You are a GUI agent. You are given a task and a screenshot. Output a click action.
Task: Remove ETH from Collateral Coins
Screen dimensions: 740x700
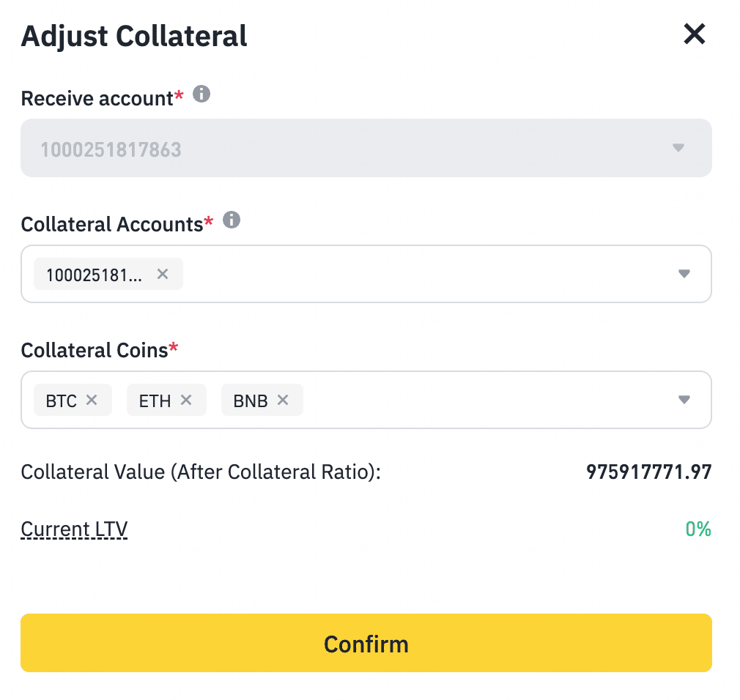(x=186, y=400)
